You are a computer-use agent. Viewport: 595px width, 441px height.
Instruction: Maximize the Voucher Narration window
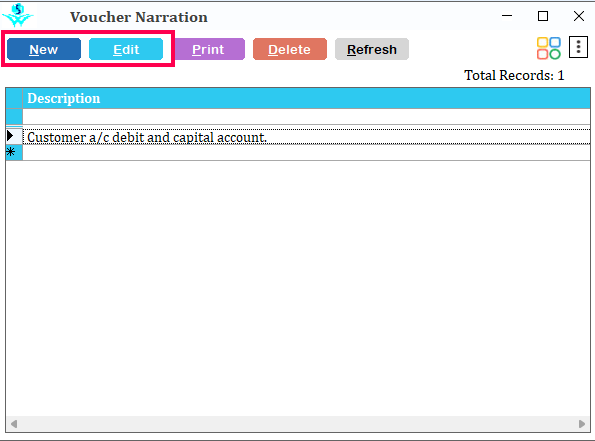click(543, 16)
